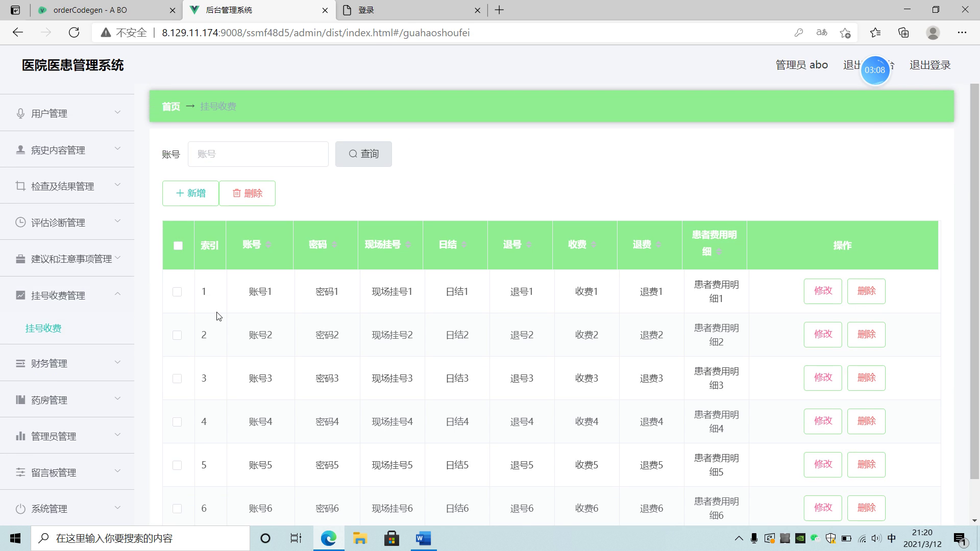
Task: Click the sliders icon beside 留言板管理
Action: [x=20, y=472]
